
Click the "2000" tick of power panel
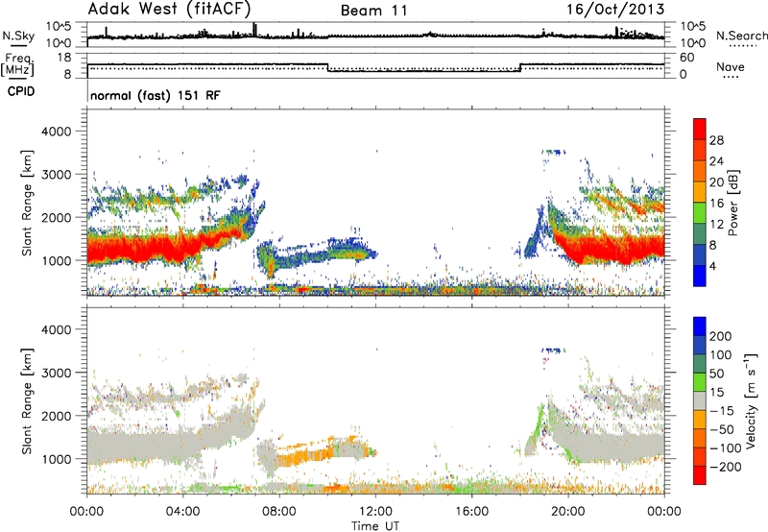56,217
